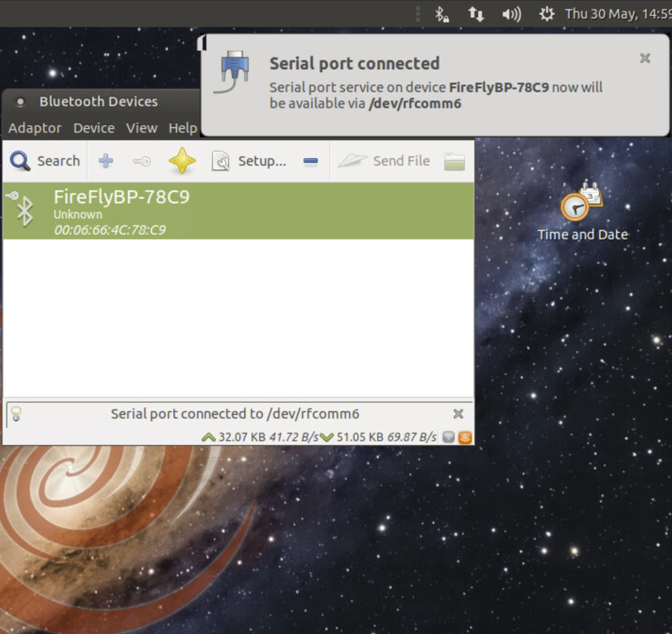The image size is (672, 634).
Task: Click the download arrow stats icon
Action: [327, 437]
